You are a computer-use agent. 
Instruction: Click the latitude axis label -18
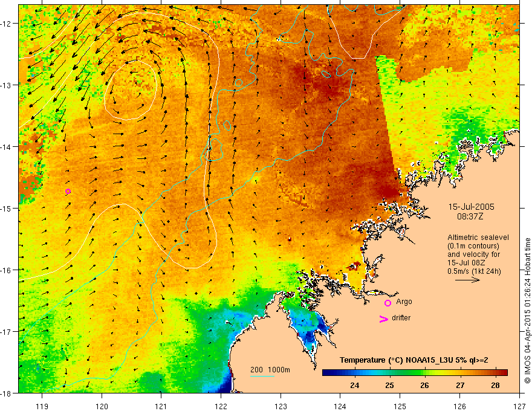(x=6, y=393)
